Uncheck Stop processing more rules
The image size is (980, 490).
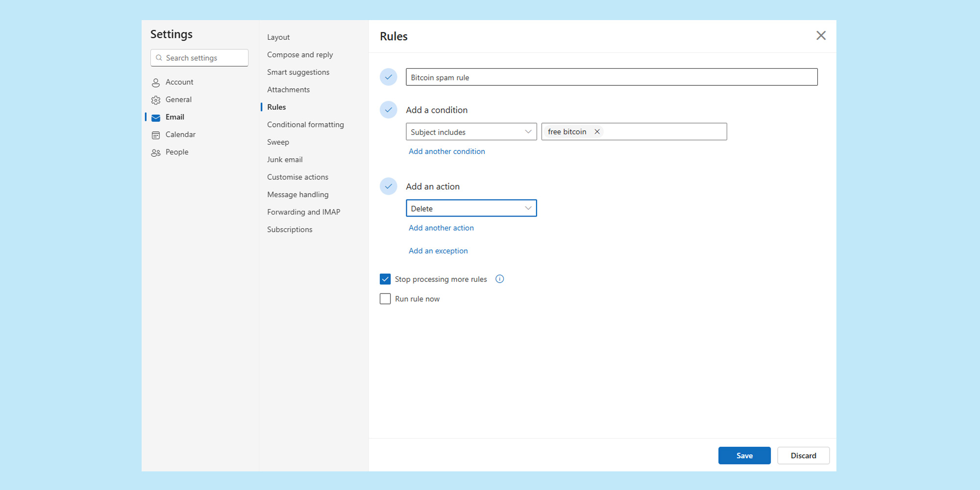(385, 279)
